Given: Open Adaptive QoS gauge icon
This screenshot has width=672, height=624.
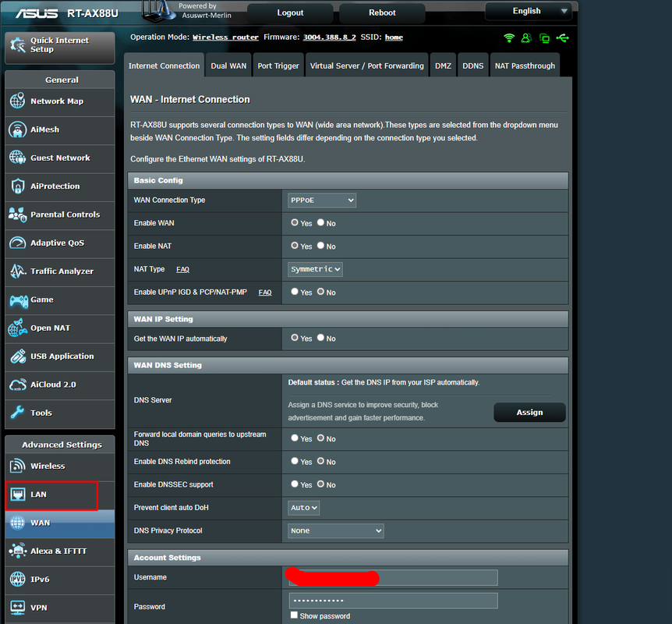Looking at the screenshot, I should tap(18, 243).
